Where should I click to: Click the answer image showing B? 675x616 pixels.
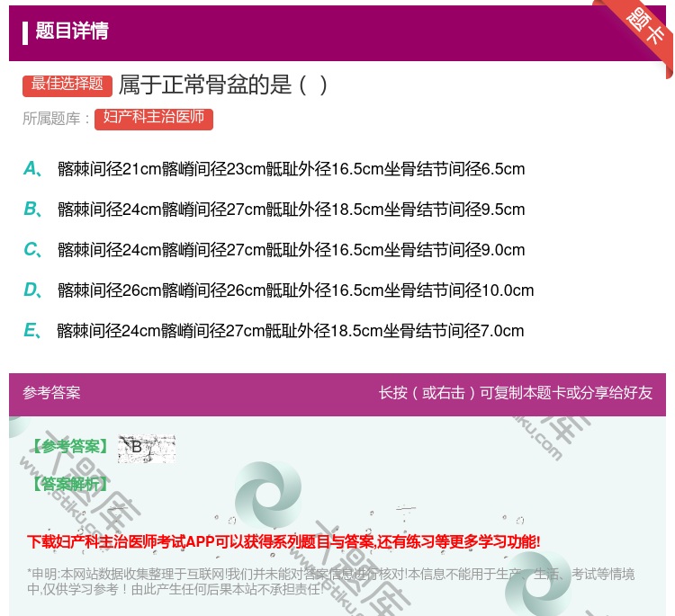point(147,449)
